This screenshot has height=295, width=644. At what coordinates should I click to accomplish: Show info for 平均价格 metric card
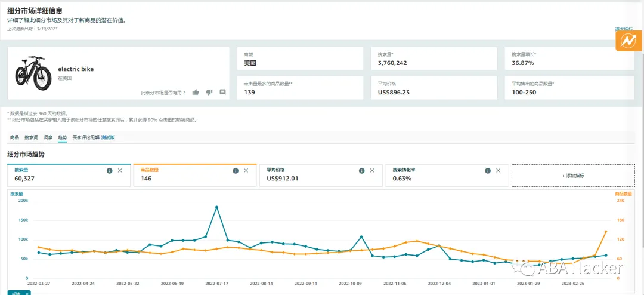click(x=362, y=170)
